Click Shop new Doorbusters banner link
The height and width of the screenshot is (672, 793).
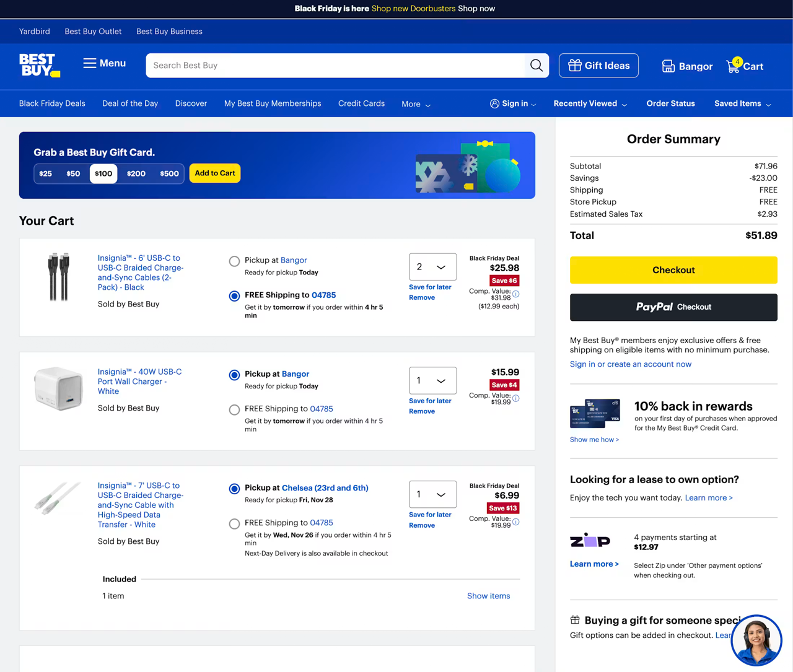coord(413,9)
